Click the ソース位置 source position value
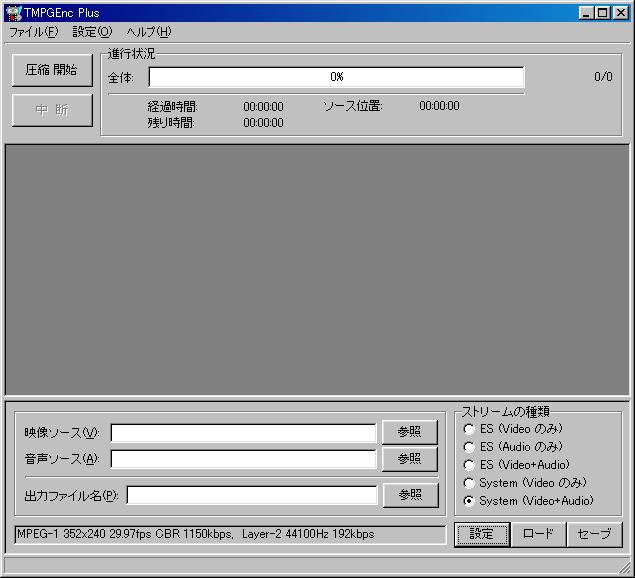The width and height of the screenshot is (635, 578). click(x=439, y=106)
